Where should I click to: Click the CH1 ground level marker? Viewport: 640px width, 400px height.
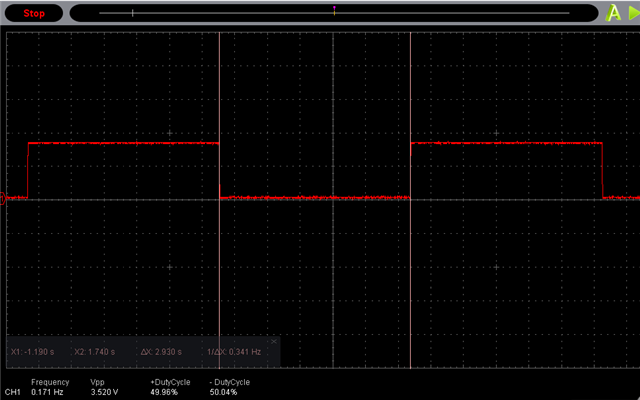point(2,199)
